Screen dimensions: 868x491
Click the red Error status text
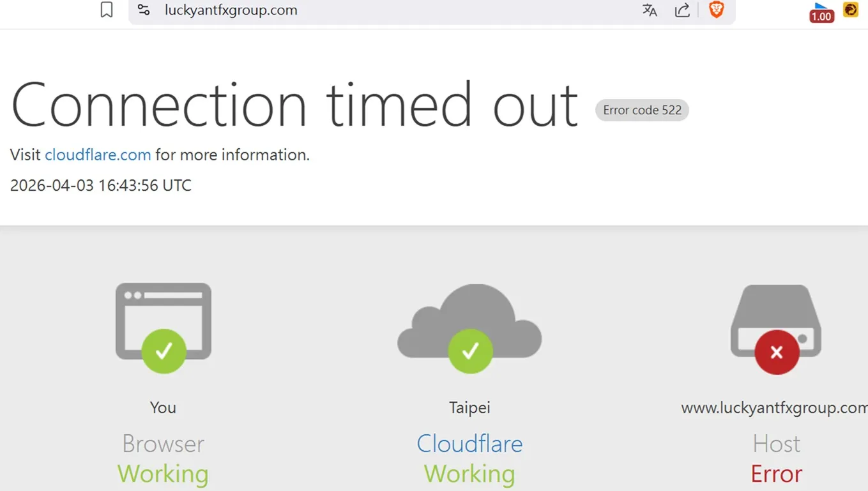pos(776,474)
